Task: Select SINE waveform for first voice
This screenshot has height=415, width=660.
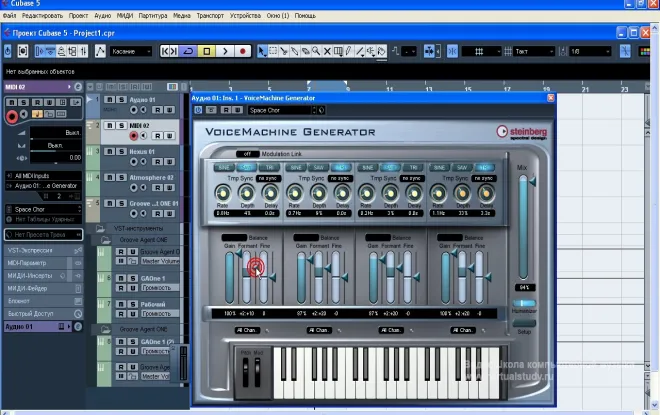Action: 224,168
